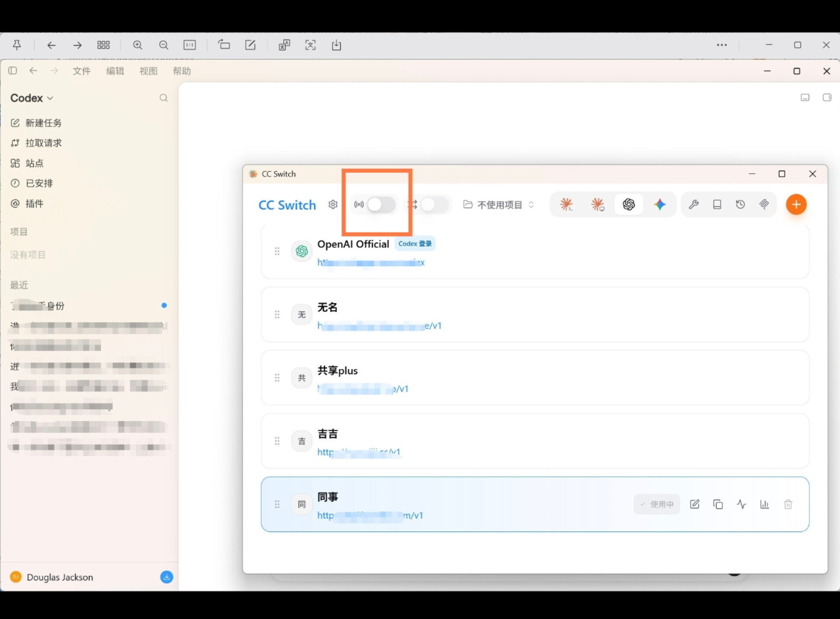This screenshot has height=619, width=840.
Task: Click the blue download update icon
Action: tap(166, 577)
